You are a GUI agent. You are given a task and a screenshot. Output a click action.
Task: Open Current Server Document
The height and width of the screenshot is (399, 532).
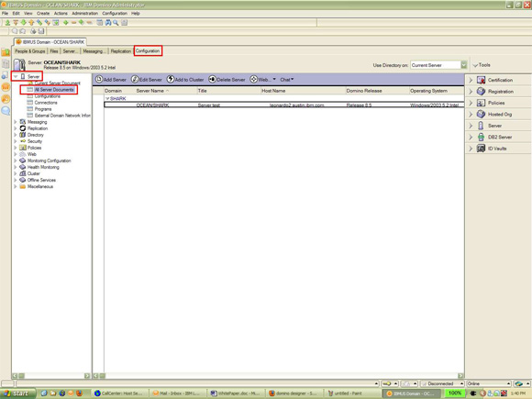pos(58,83)
